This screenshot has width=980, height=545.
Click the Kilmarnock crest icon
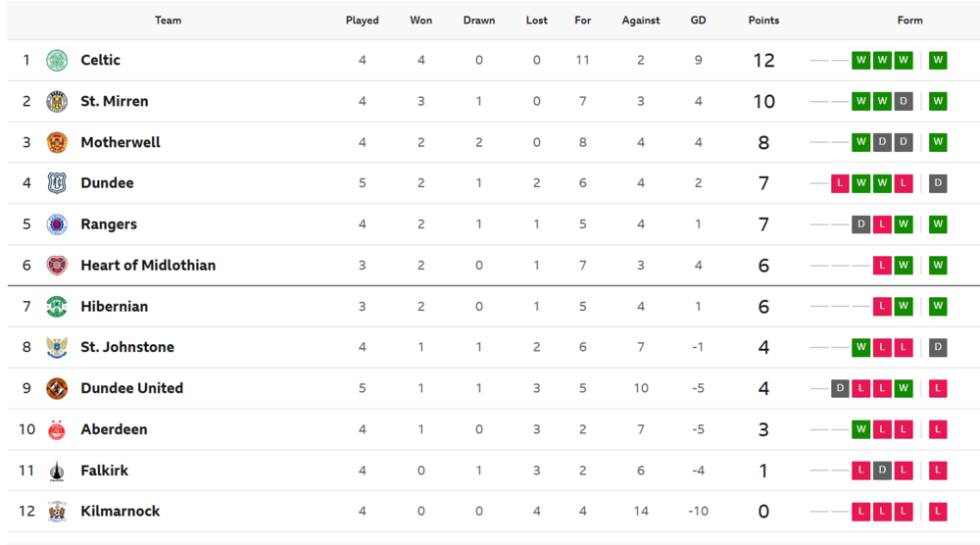pyautogui.click(x=57, y=512)
